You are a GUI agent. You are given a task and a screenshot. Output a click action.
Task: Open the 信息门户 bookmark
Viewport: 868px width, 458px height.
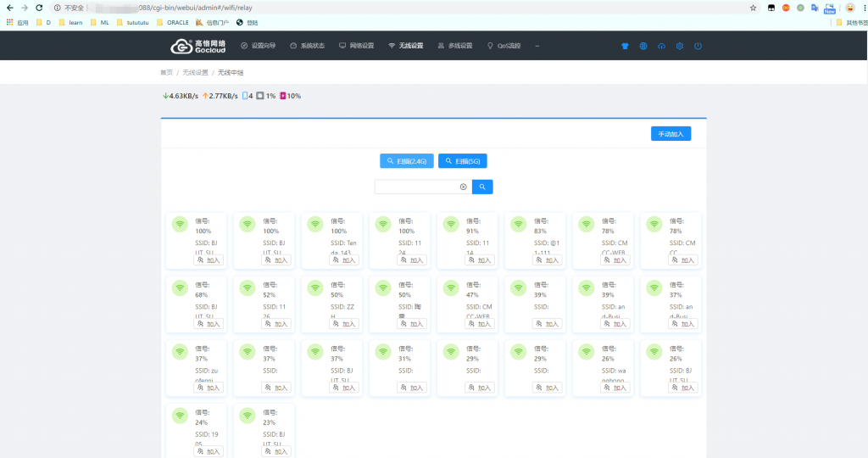[213, 23]
